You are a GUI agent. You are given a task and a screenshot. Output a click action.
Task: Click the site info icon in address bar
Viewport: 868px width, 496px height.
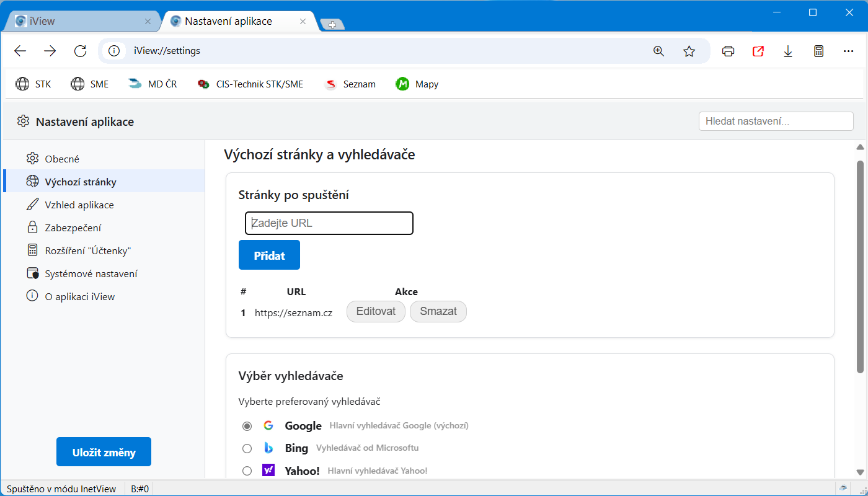[x=114, y=51]
